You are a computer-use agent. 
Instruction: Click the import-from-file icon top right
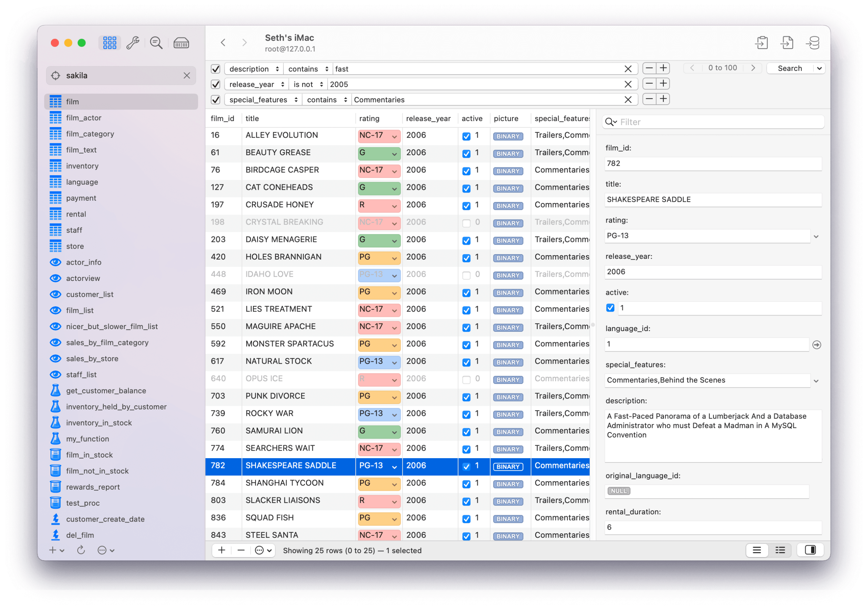788,43
